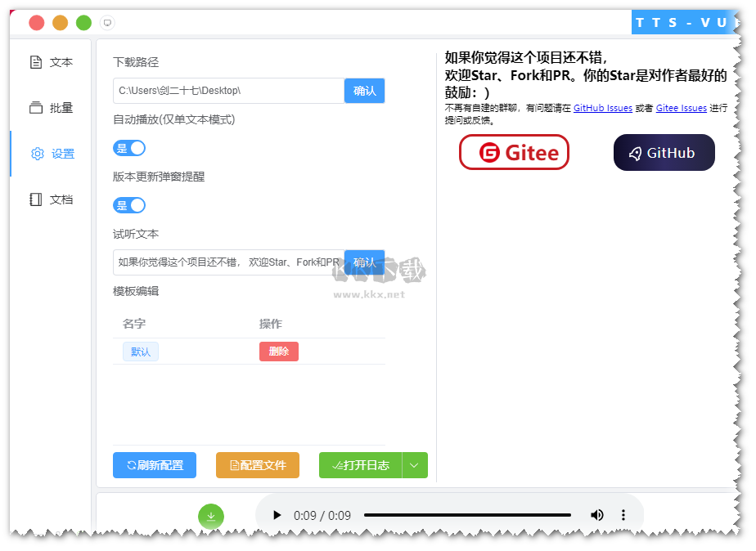Click the 刷新配置 button

point(155,465)
